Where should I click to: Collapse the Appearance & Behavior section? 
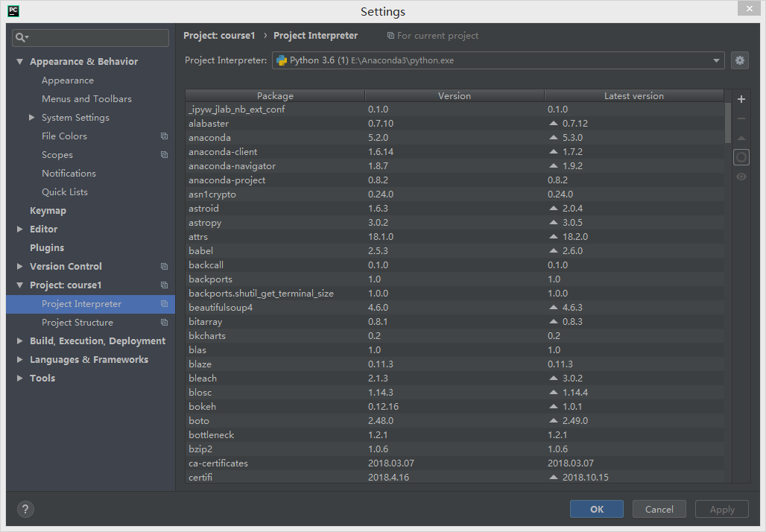click(20, 62)
